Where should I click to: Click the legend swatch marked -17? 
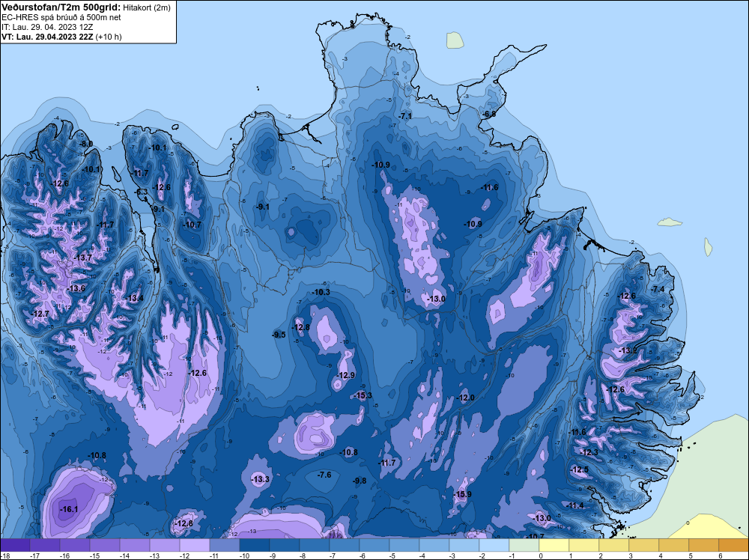click(x=45, y=545)
